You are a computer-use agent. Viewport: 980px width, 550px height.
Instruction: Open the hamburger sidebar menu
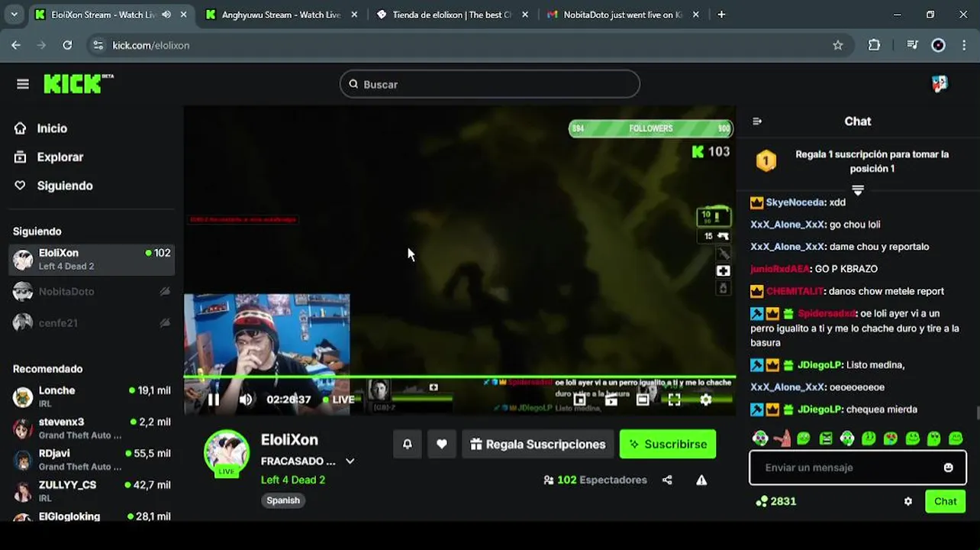pos(23,84)
